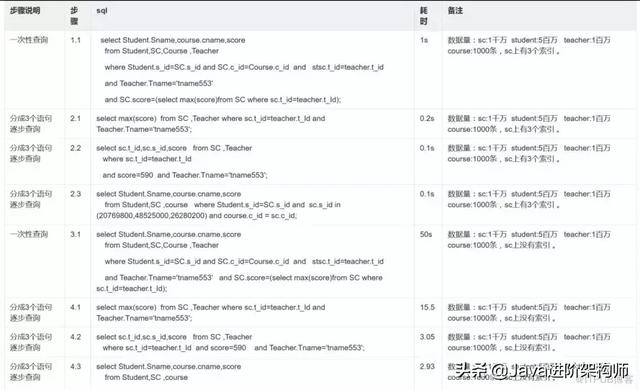Click the 15.5 duration cell
Screen dimensions: 640x390
[427, 307]
